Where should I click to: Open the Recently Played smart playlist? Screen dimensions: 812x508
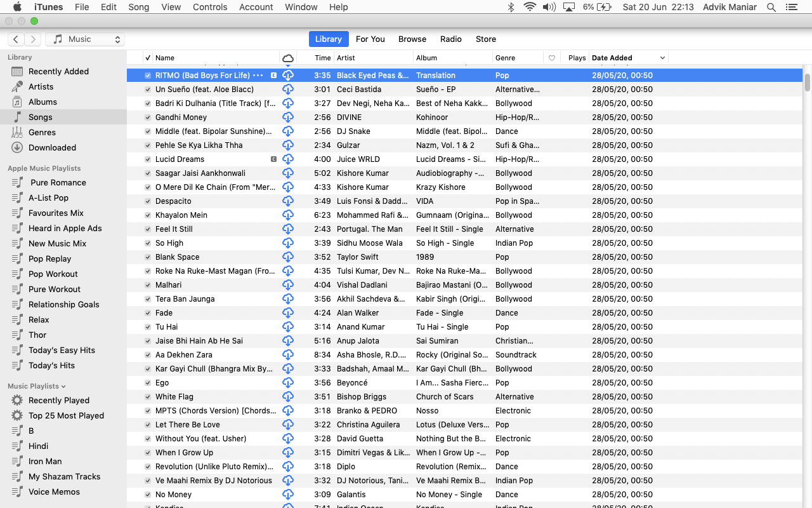(59, 400)
